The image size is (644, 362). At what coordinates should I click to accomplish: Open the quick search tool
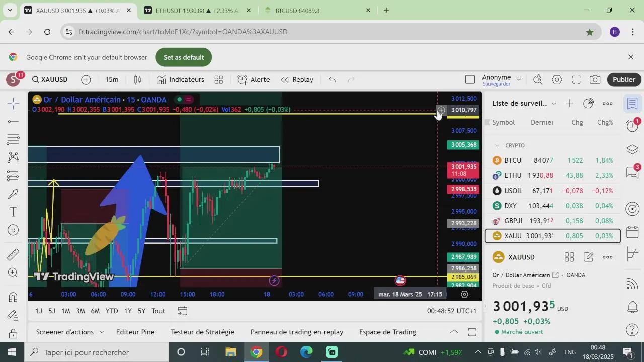pos(538,80)
